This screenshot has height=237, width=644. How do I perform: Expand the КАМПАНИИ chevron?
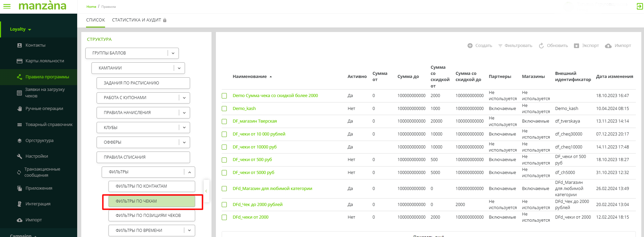pyautogui.click(x=179, y=68)
